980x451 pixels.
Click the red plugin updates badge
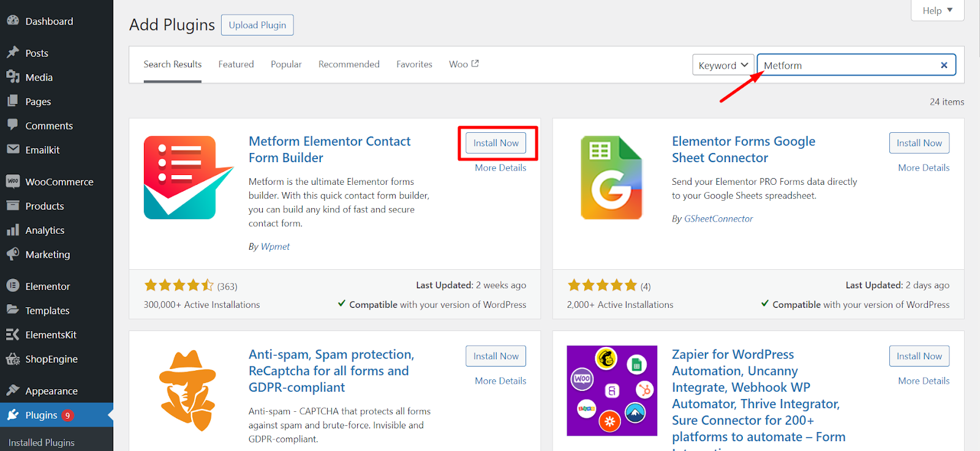(x=67, y=415)
